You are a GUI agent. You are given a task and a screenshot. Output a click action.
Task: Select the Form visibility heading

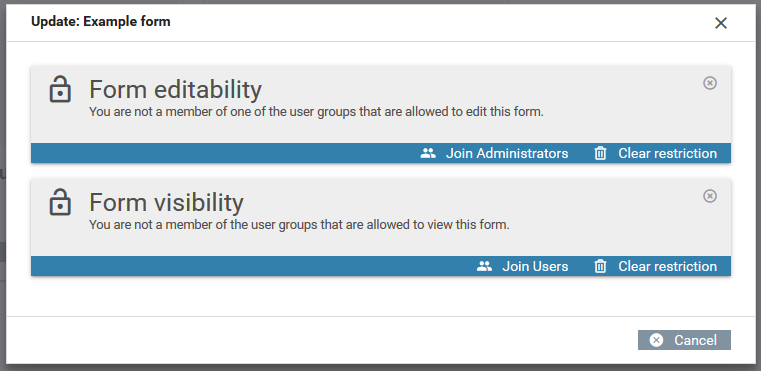pos(166,202)
